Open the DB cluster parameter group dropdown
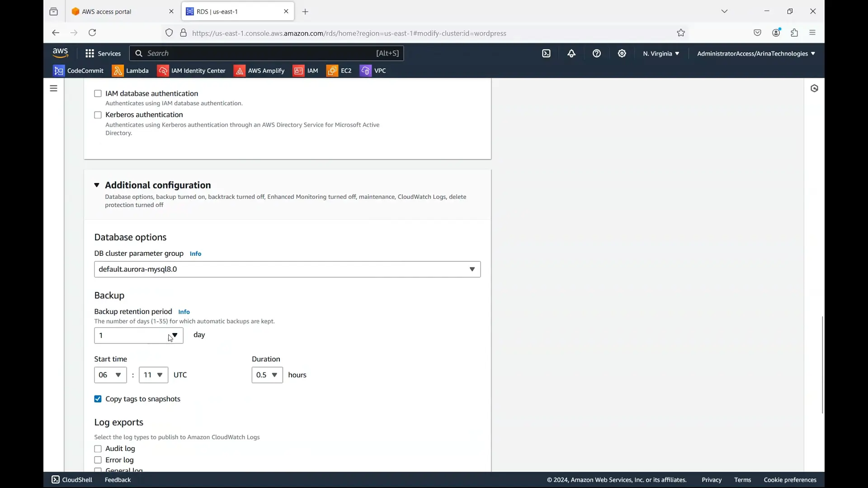Image resolution: width=868 pixels, height=488 pixels. point(288,270)
